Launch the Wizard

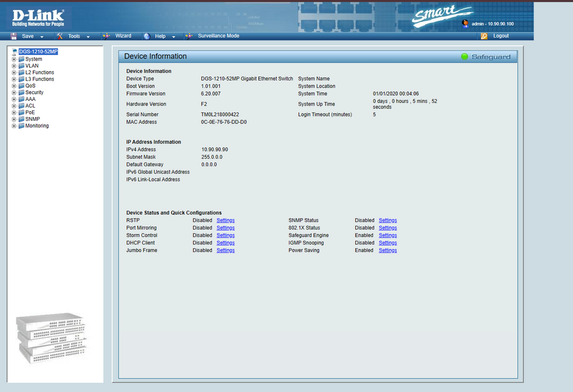tap(123, 36)
